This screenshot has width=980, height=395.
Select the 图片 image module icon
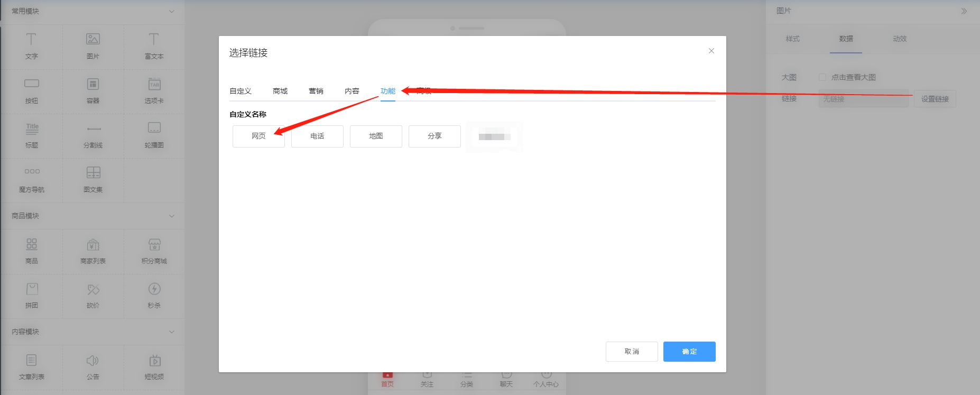pos(93,39)
